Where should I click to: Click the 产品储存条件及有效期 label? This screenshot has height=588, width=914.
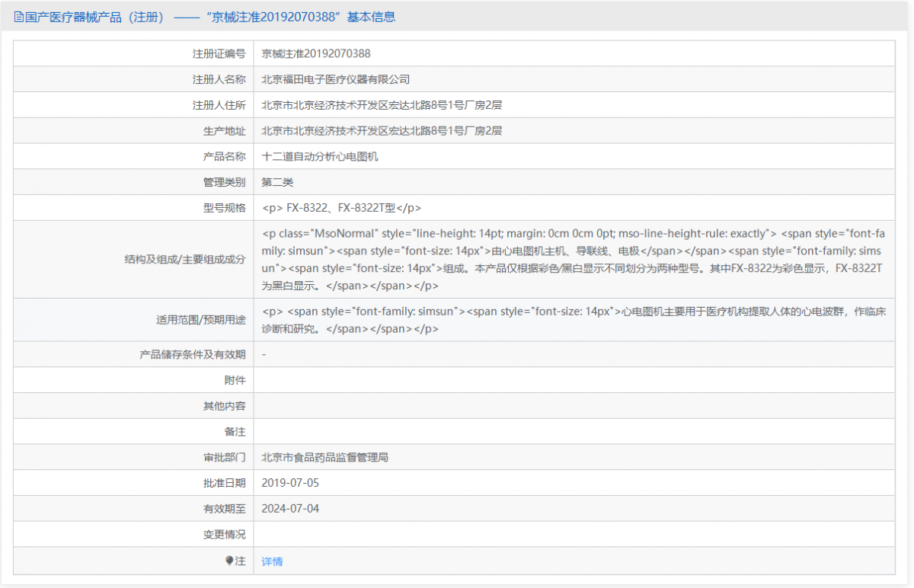(193, 354)
